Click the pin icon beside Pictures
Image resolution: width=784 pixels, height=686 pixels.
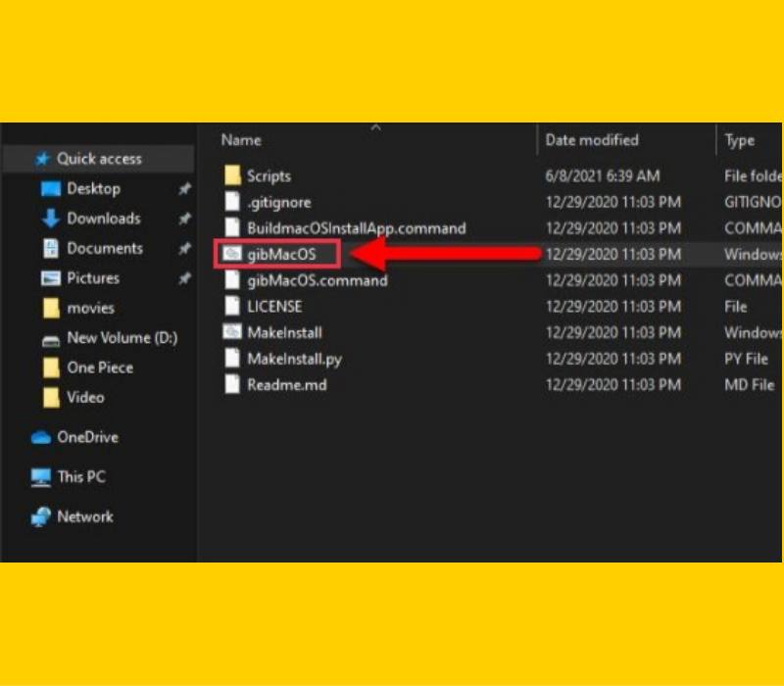(x=184, y=278)
